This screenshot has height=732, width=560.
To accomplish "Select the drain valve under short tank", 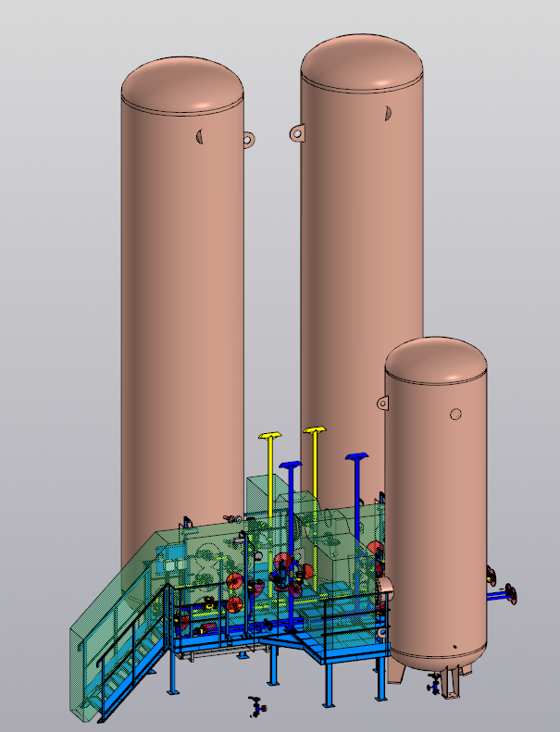I will tap(433, 685).
